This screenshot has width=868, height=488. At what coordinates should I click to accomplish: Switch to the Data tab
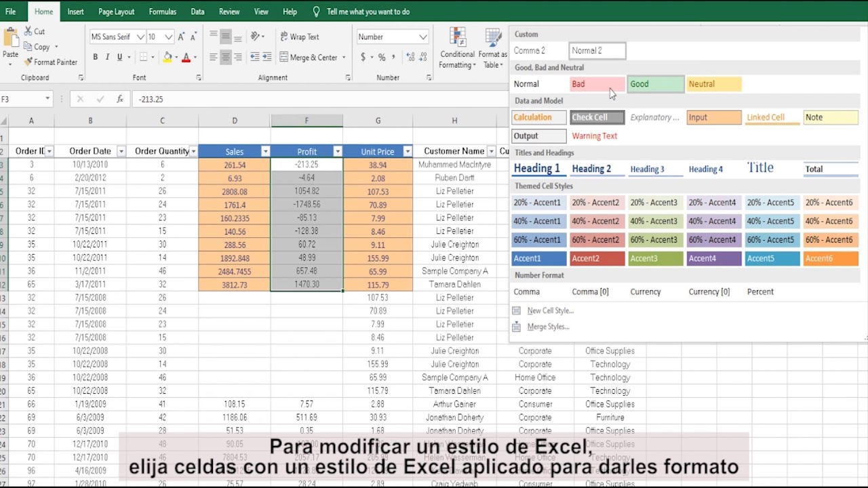tap(197, 12)
